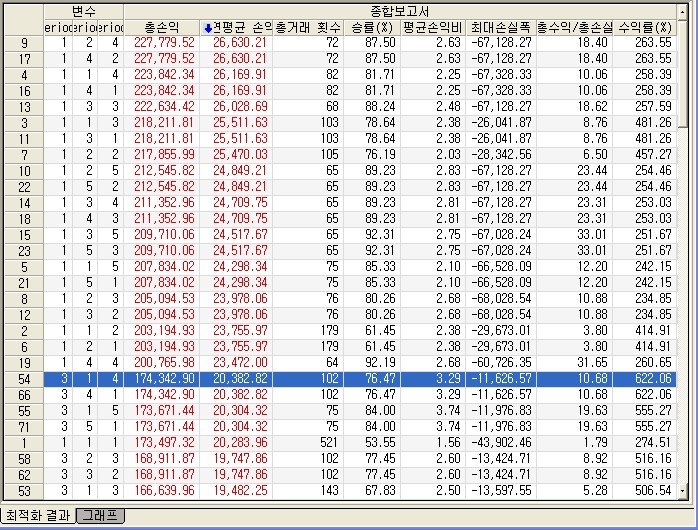Select row number 9 in the first column
This screenshot has height=530, width=698.
coord(23,43)
